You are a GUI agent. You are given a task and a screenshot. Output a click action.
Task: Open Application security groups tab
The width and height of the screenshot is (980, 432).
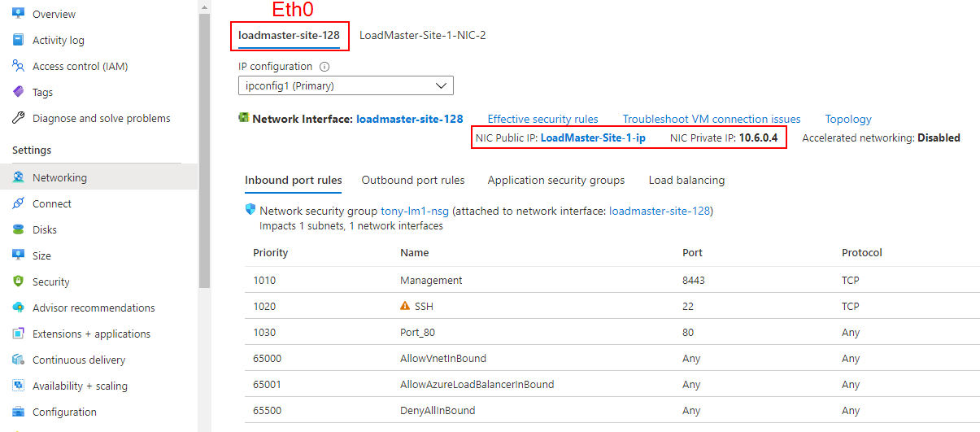[556, 181]
